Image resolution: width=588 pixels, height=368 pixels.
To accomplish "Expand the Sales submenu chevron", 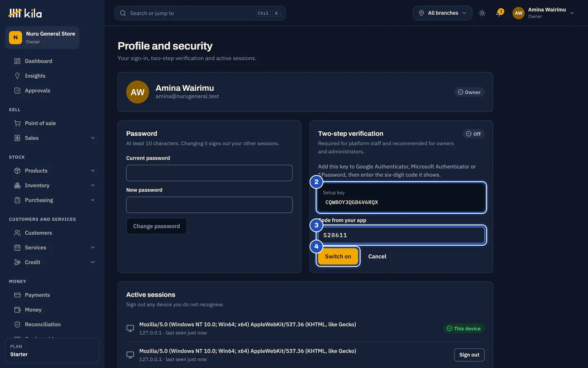I will tap(93, 138).
